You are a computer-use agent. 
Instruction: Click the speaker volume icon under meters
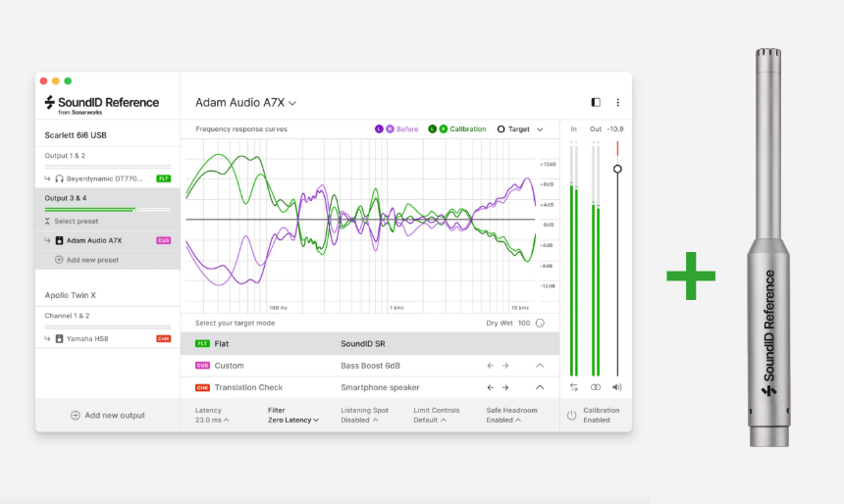click(x=617, y=387)
